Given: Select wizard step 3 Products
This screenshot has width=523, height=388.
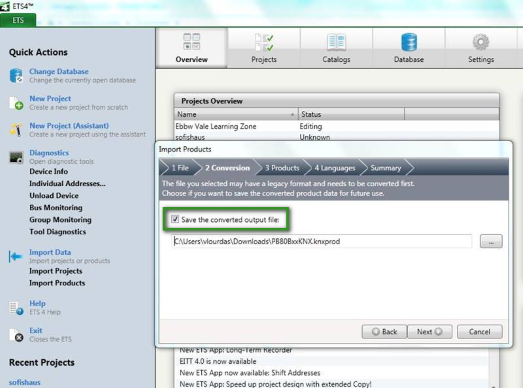Looking at the screenshot, I should tap(282, 168).
